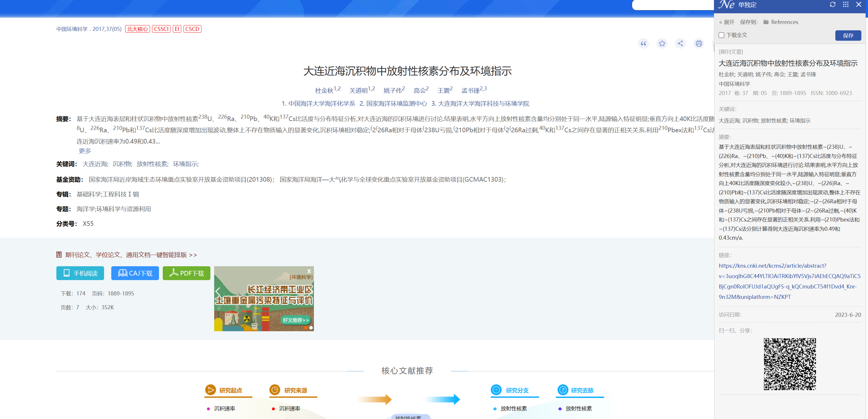Open the 中国环境科学 journal link
Viewport: 868px width, 419px height.
click(72, 29)
